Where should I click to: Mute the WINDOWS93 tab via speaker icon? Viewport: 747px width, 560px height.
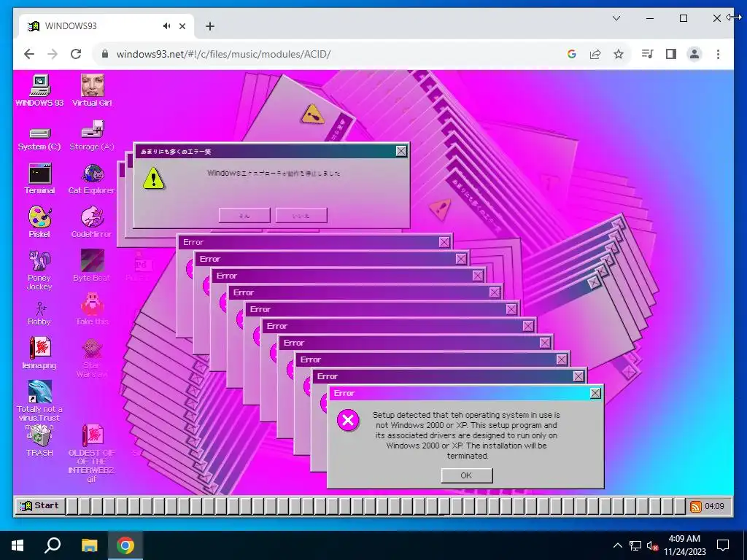(x=166, y=26)
